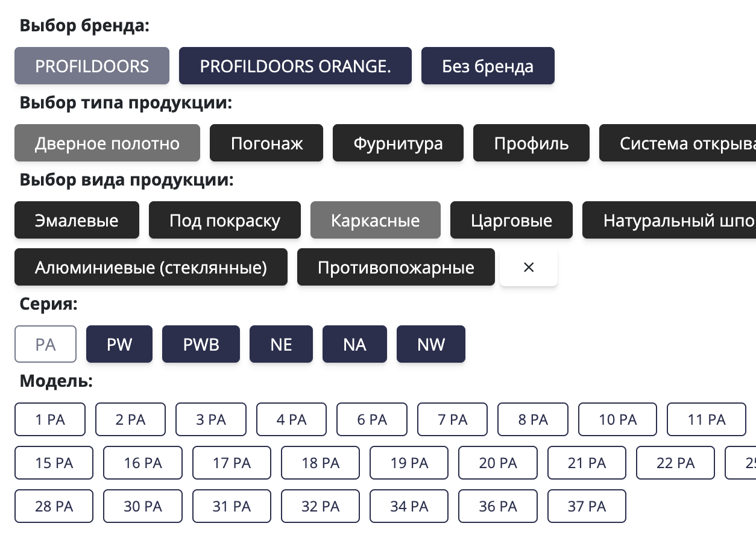
Task: Select series PW
Action: 119,344
